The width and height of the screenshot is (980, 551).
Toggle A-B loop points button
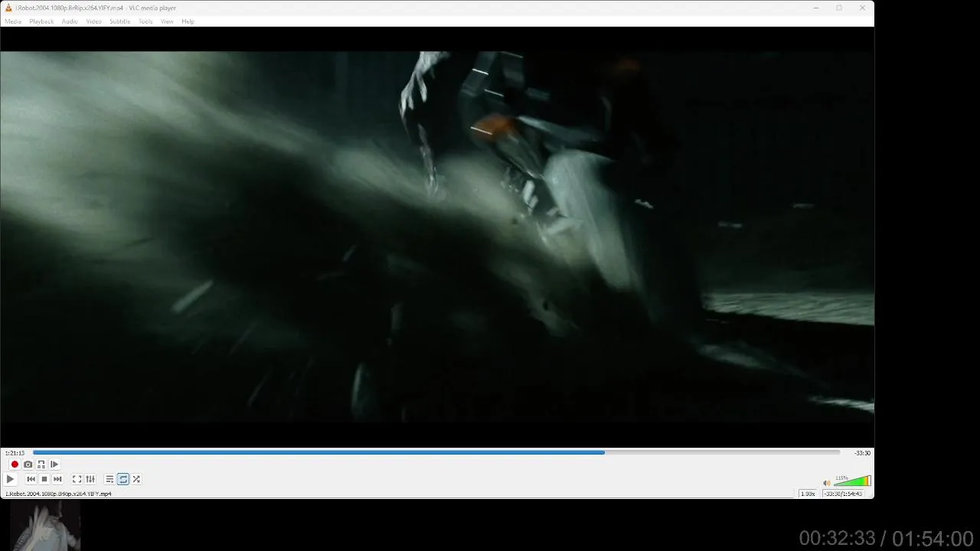pyautogui.click(x=41, y=465)
